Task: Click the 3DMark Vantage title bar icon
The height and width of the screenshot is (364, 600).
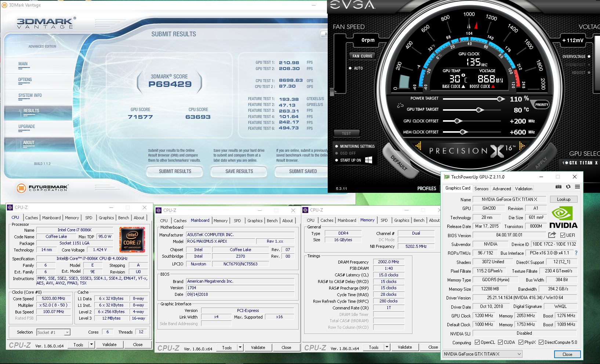Action: pos(4,5)
